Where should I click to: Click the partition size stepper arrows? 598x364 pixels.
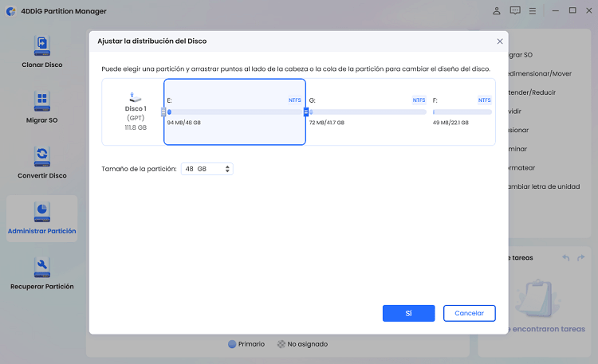pos(228,169)
